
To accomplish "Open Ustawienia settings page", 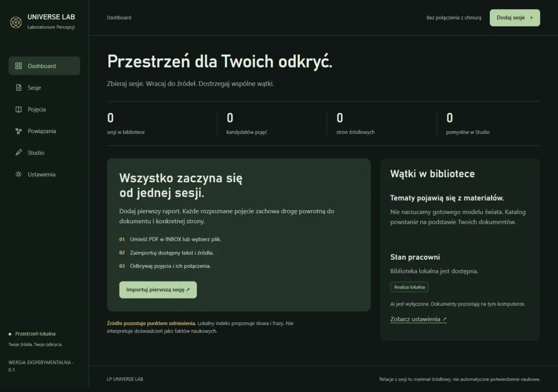I will (44, 174).
